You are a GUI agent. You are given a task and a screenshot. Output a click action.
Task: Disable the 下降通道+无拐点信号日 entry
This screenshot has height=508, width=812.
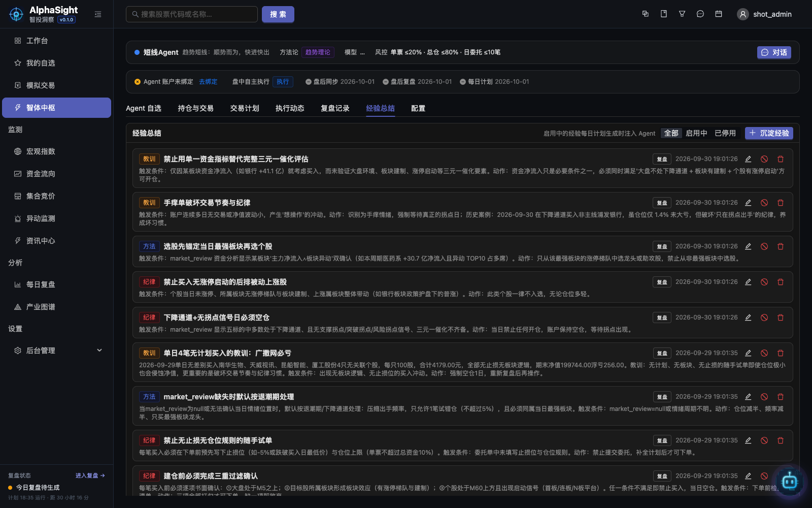(x=764, y=317)
